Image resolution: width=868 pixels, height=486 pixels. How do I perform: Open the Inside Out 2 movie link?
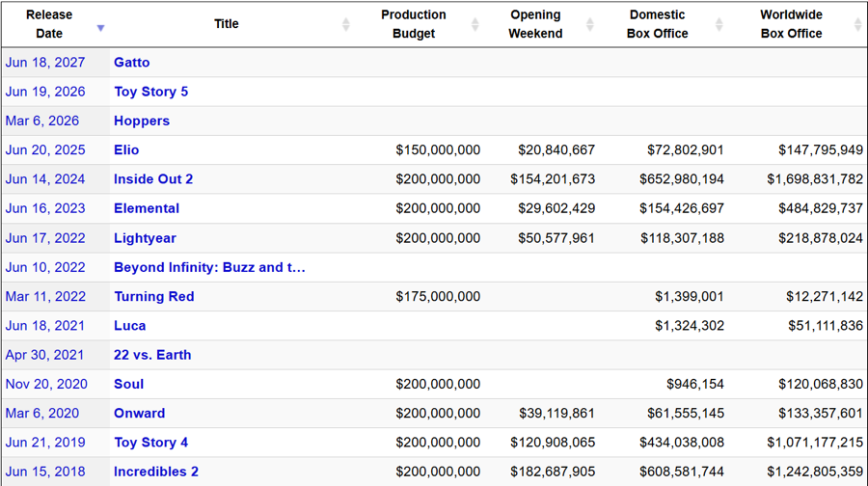[x=153, y=179]
